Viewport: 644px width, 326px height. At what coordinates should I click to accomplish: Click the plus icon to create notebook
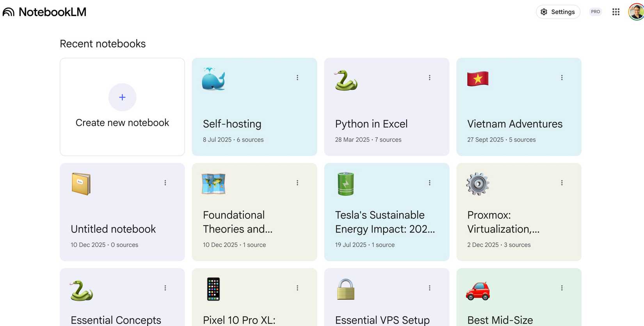click(x=122, y=97)
